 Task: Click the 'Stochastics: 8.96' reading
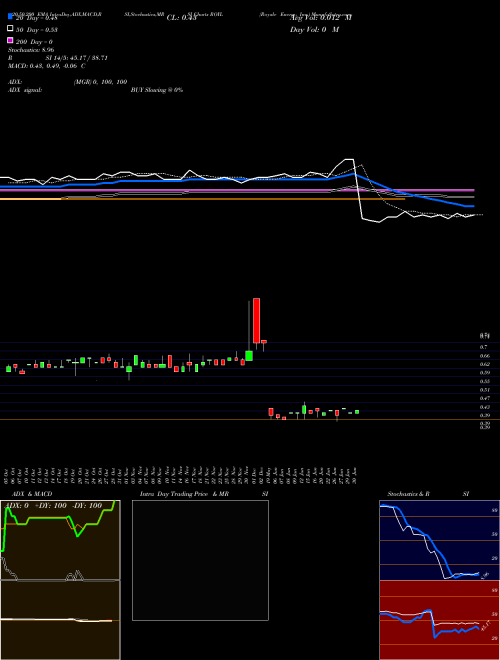(x=30, y=50)
